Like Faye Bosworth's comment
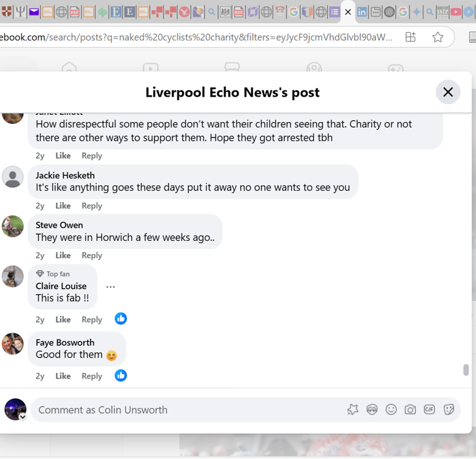 (63, 376)
